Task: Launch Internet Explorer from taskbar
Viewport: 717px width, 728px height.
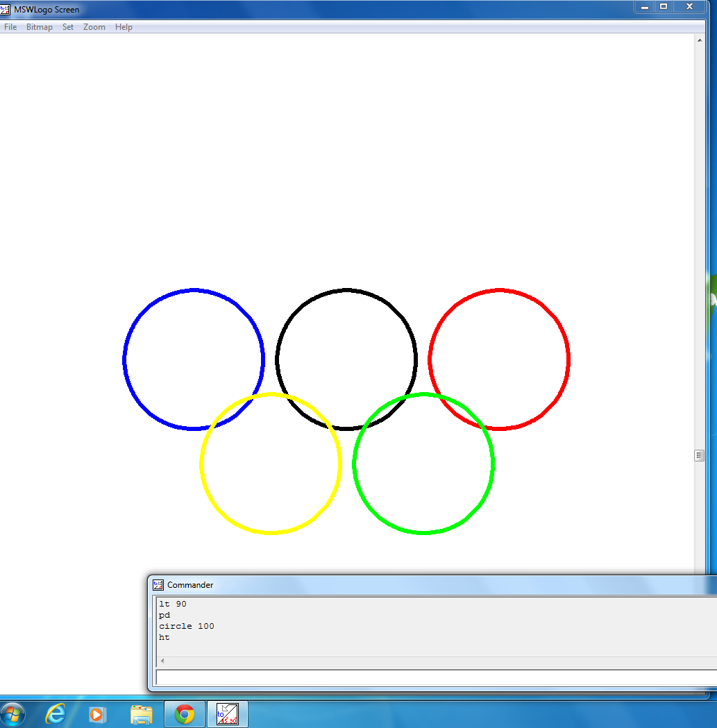Action: [x=56, y=714]
